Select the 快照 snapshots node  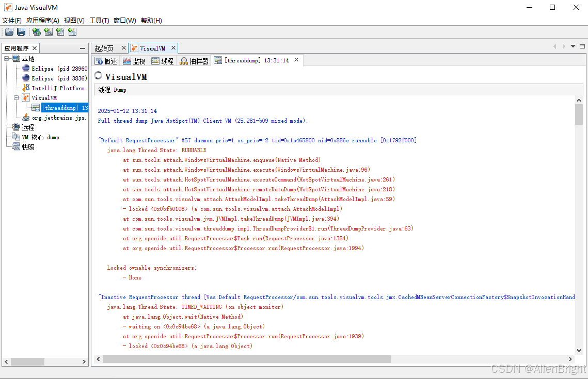point(28,147)
